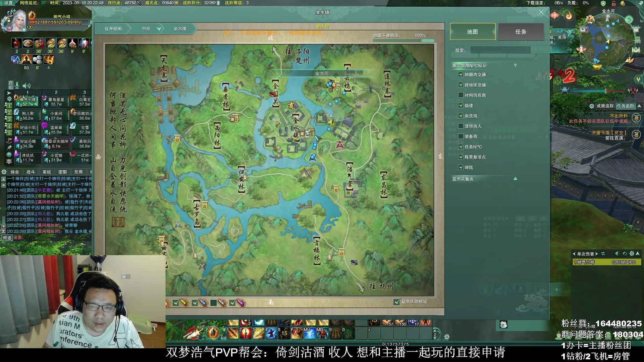Viewport: 644px width, 362px height.
Task: Activate the F key skill icon
Action: tap(297, 333)
